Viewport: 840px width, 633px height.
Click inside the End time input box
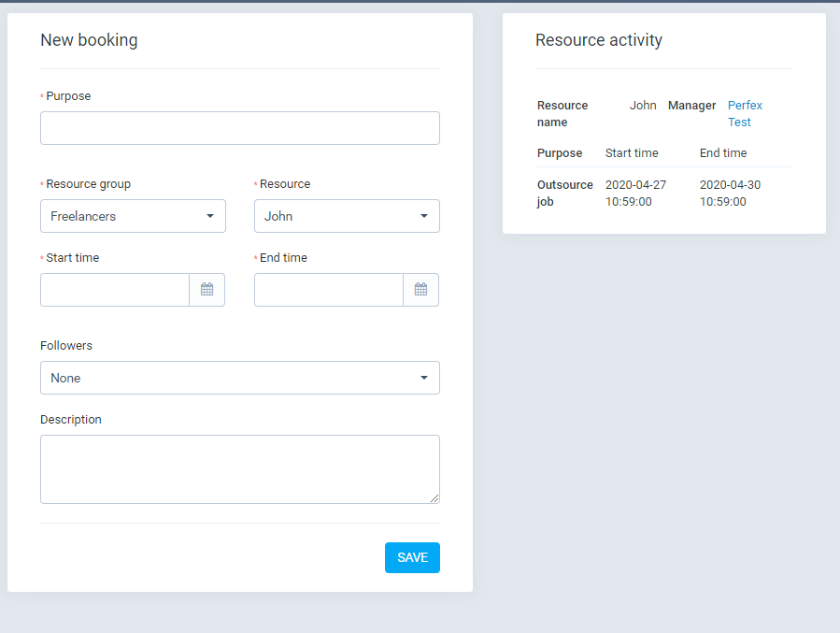(x=329, y=290)
